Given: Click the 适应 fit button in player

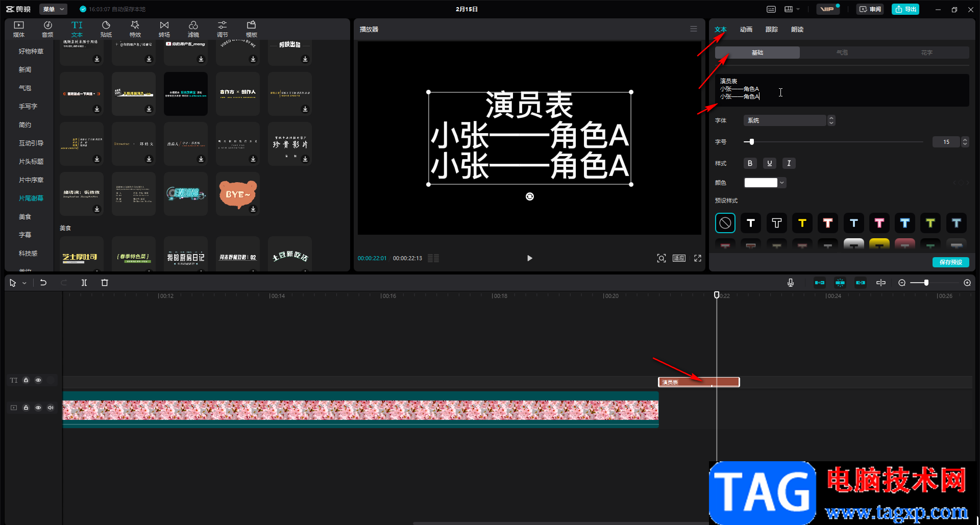Looking at the screenshot, I should point(679,258).
